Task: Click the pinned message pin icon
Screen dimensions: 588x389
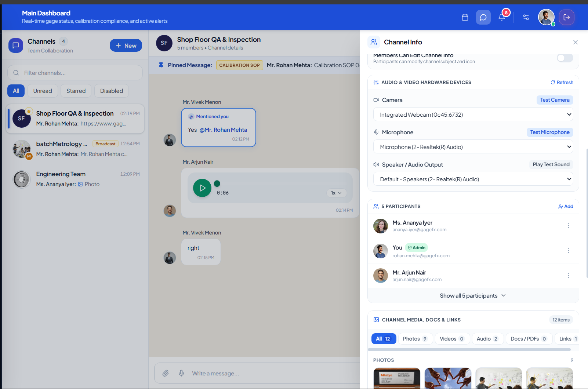Action: (x=161, y=65)
